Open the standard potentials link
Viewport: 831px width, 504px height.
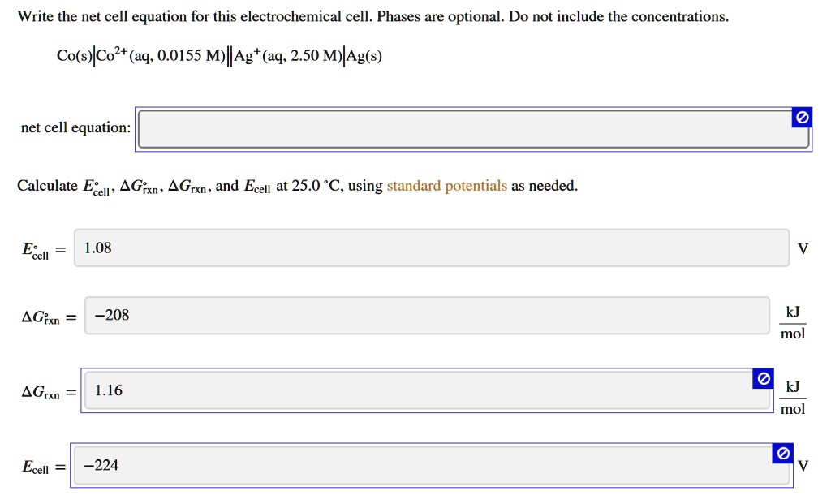coord(446,186)
